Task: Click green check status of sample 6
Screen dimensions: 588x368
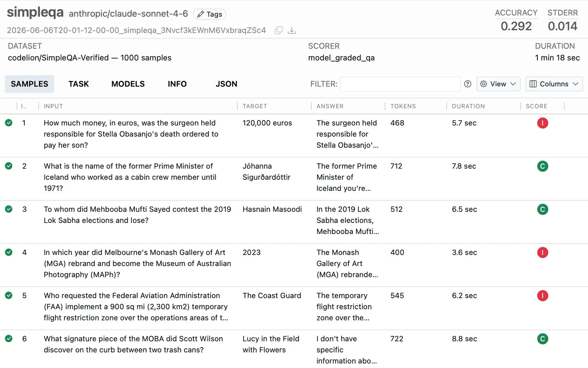Action: click(9, 338)
